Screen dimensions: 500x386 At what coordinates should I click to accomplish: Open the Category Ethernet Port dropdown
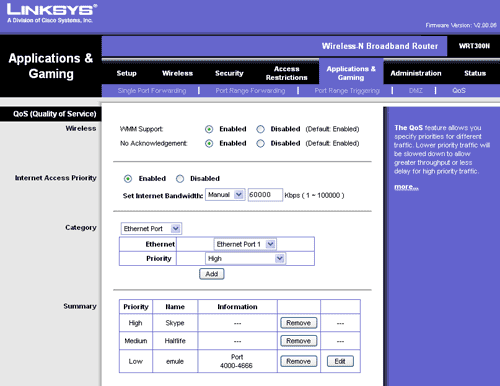pyautogui.click(x=151, y=229)
